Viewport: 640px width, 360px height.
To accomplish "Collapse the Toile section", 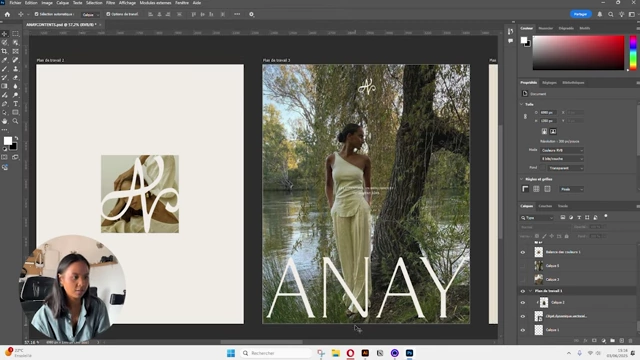I will pyautogui.click(x=522, y=104).
